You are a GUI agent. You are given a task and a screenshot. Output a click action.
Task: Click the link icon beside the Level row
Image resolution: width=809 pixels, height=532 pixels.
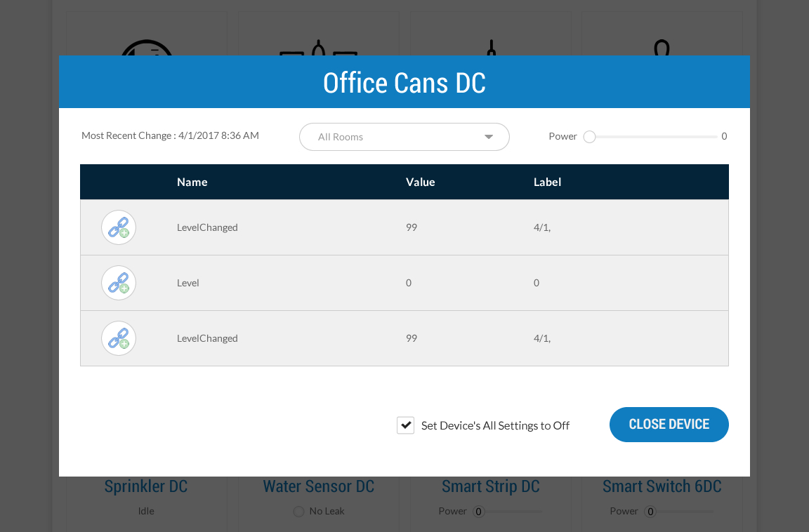119,283
